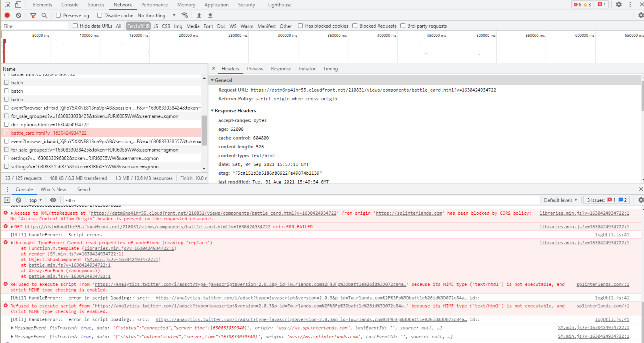The image size is (644, 343).
Task: Expand the GET net::ERR_FAILED error
Action: [12, 227]
